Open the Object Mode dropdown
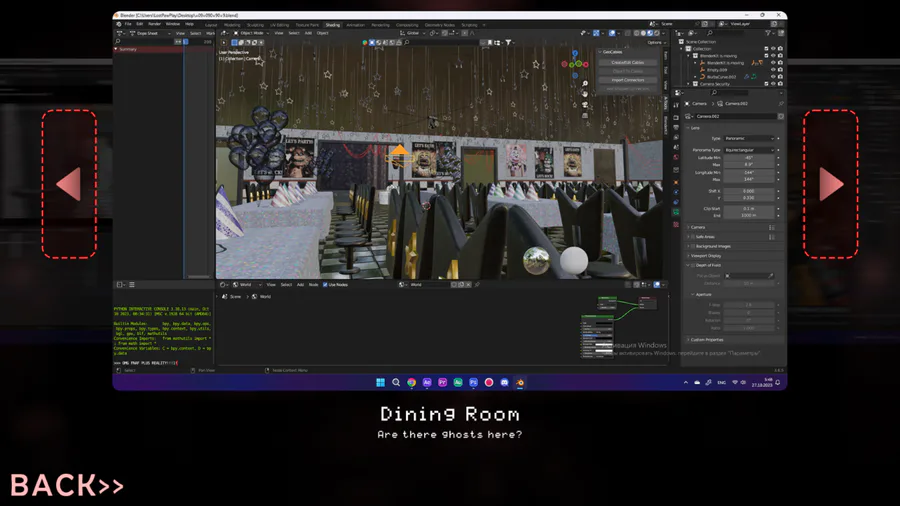Viewport: 900px width, 506px height. click(251, 33)
